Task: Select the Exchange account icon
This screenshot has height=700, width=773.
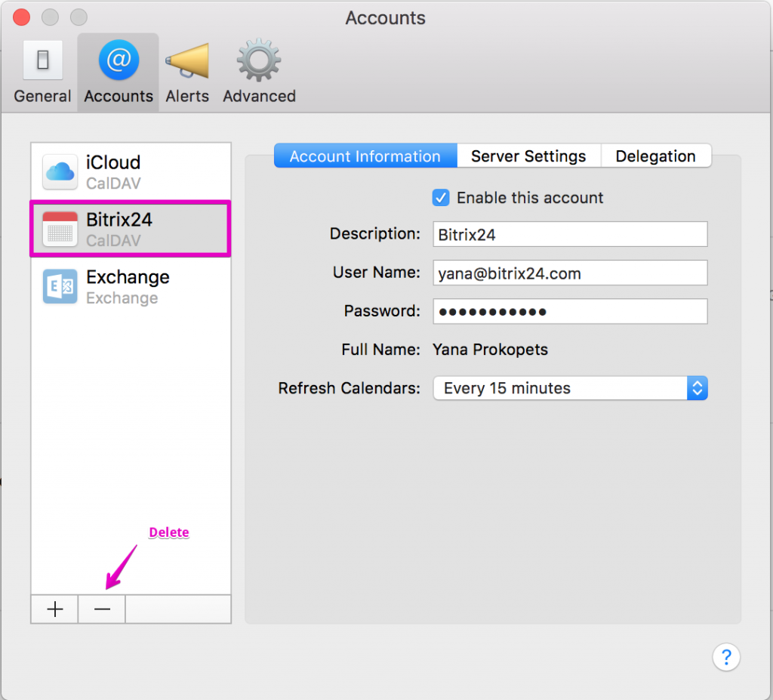Action: coord(60,287)
